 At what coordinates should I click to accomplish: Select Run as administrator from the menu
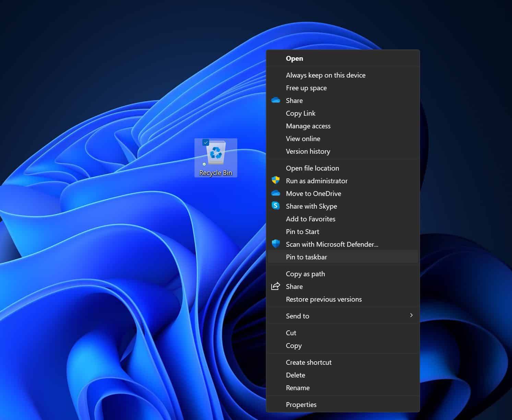point(317,180)
